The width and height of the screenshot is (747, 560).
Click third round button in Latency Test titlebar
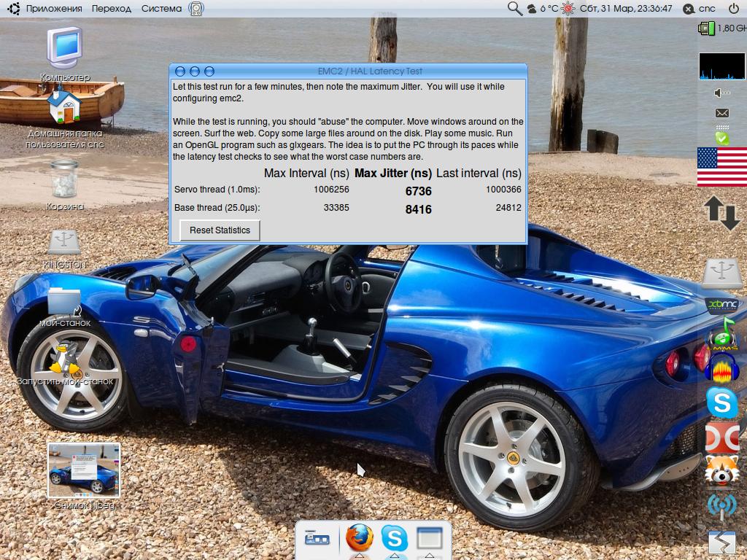[x=209, y=71]
